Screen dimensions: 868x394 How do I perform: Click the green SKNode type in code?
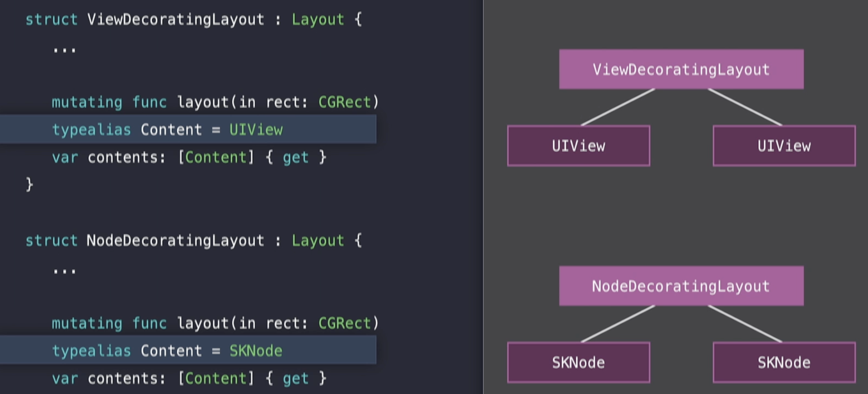256,351
